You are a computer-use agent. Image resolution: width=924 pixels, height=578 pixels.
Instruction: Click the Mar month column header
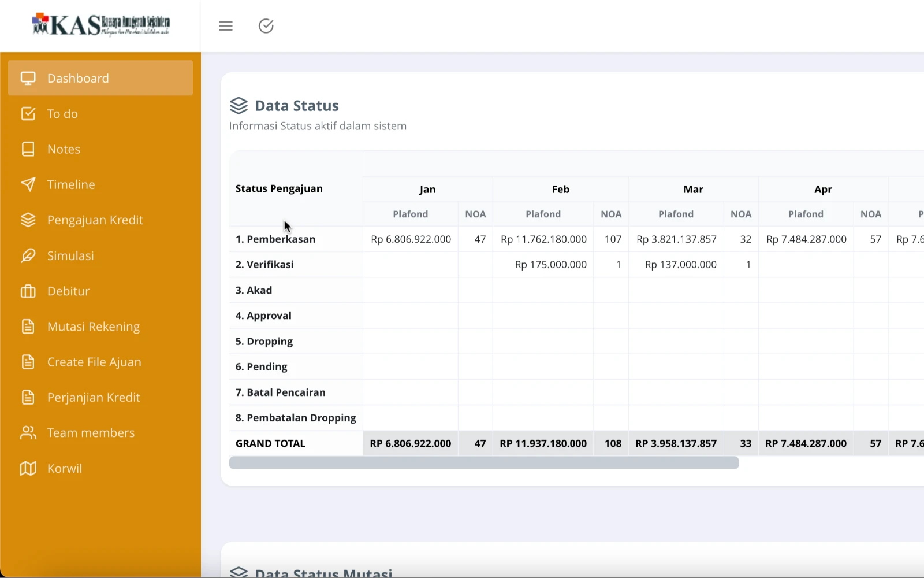[x=693, y=189]
